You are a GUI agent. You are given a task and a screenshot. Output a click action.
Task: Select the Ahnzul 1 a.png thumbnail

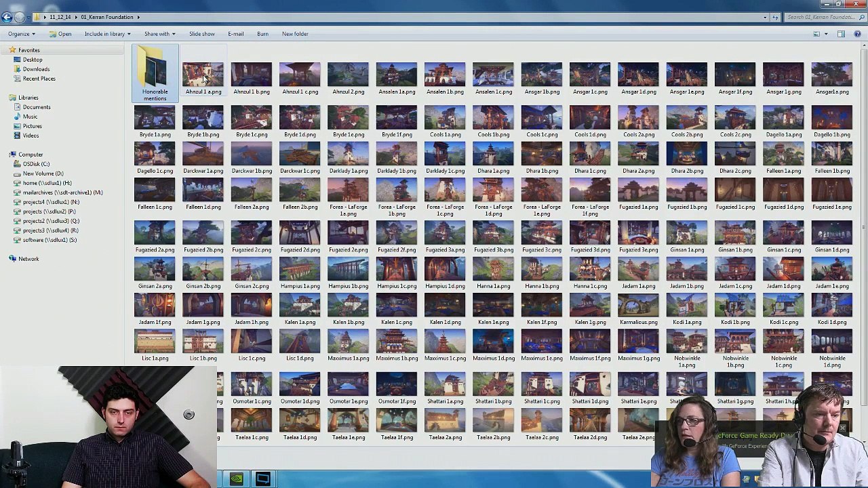tap(203, 75)
